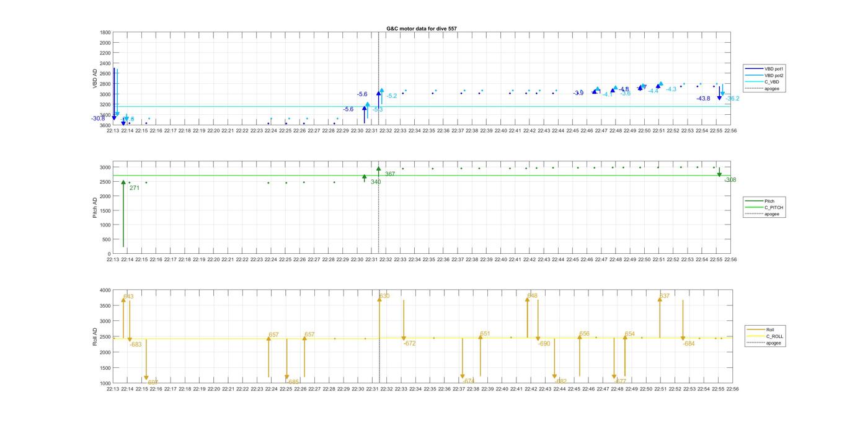Click the cyan C_VBD horizontal line
The image size is (868, 430).
point(422,106)
